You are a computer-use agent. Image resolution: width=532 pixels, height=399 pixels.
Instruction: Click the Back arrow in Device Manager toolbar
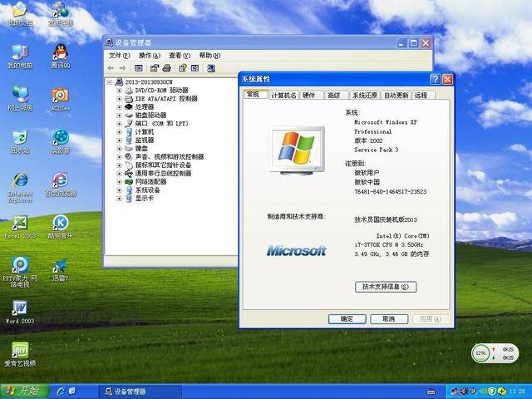pyautogui.click(x=111, y=68)
